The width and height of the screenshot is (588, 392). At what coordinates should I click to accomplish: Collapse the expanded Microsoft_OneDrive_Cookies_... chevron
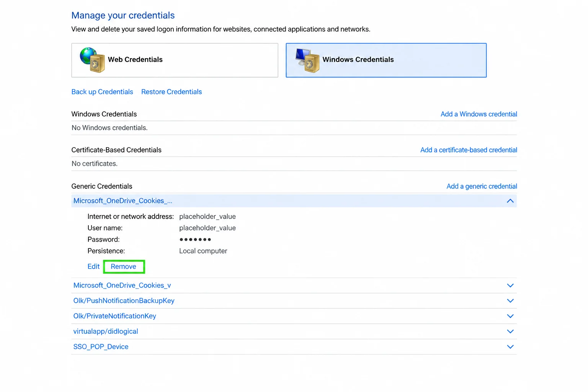point(510,201)
